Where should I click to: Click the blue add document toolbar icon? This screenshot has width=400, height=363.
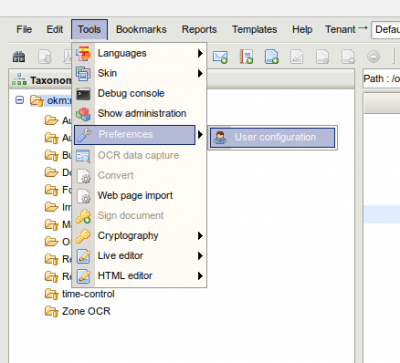point(272,57)
